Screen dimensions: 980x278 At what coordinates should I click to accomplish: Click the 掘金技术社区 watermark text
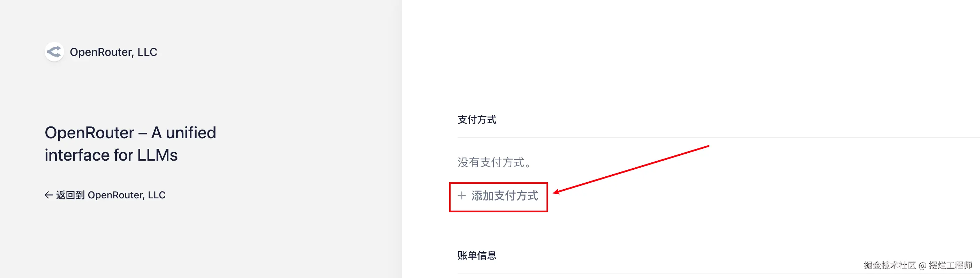pyautogui.click(x=889, y=265)
